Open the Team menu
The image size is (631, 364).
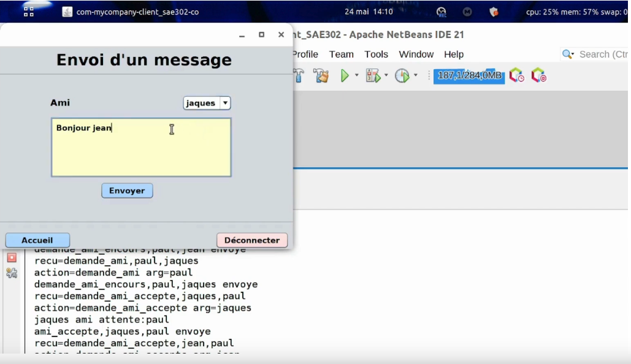click(x=341, y=55)
